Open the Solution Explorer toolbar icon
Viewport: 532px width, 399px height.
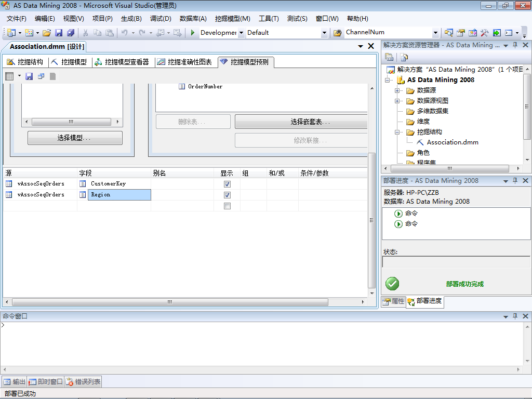point(448,33)
